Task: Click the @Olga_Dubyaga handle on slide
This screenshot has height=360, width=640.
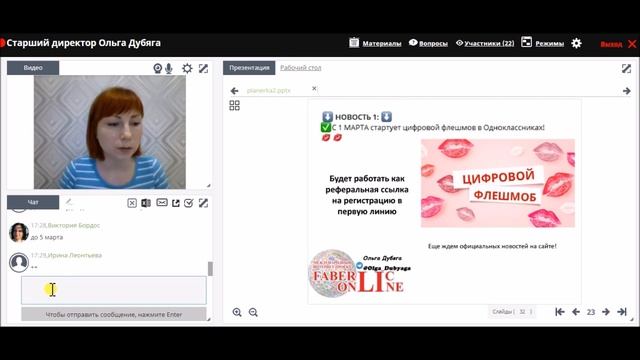Action: pos(387,268)
